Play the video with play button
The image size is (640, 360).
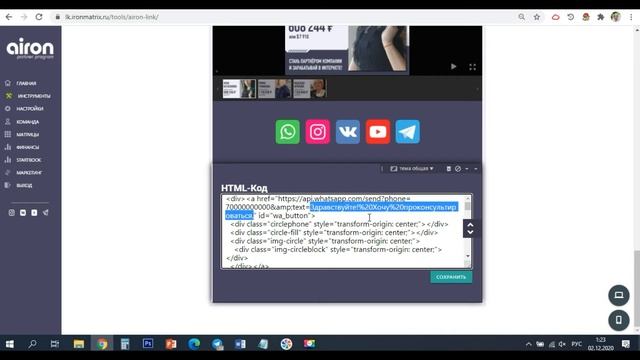(x=453, y=67)
